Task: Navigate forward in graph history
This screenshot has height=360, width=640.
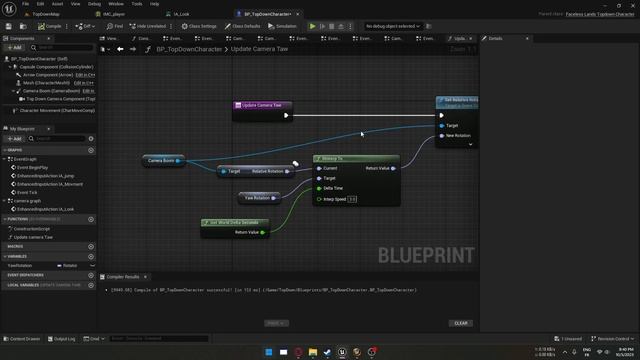Action: [x=133, y=49]
